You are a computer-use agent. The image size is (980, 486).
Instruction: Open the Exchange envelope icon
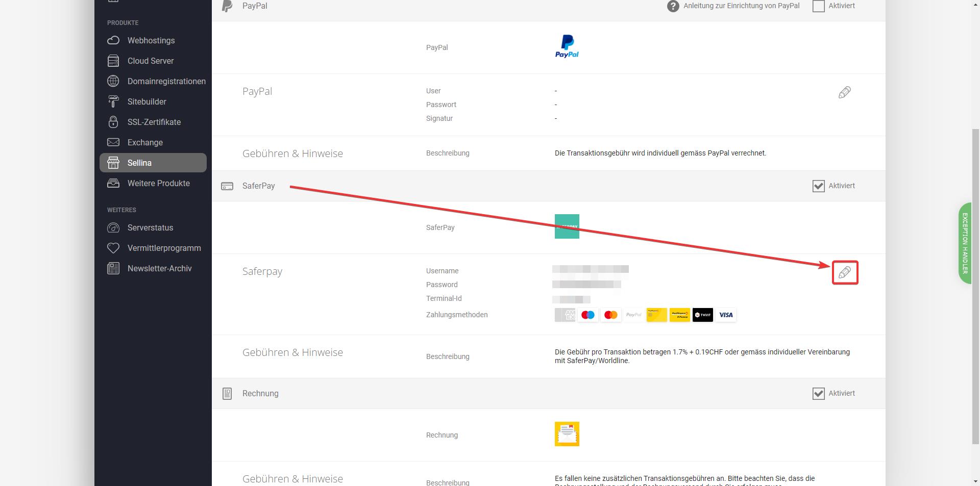(x=113, y=142)
